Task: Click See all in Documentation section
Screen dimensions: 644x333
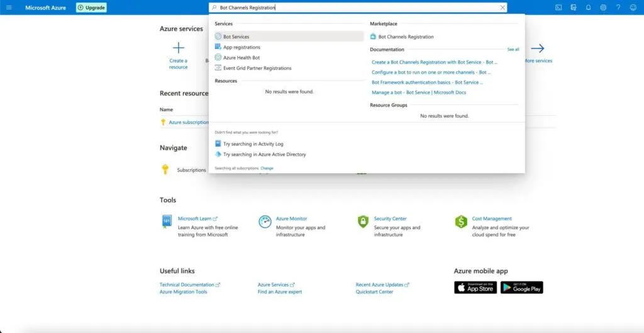Action: (x=513, y=49)
